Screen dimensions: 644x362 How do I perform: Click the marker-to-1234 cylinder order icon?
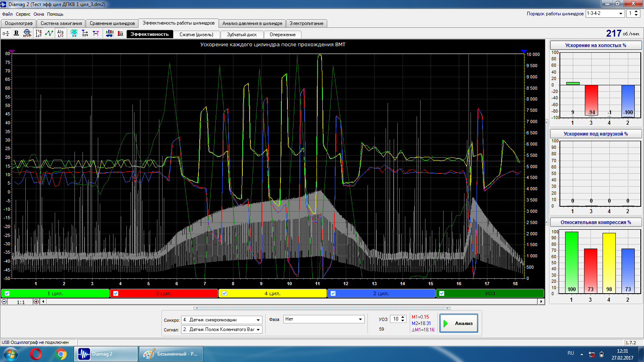pyautogui.click(x=85, y=33)
